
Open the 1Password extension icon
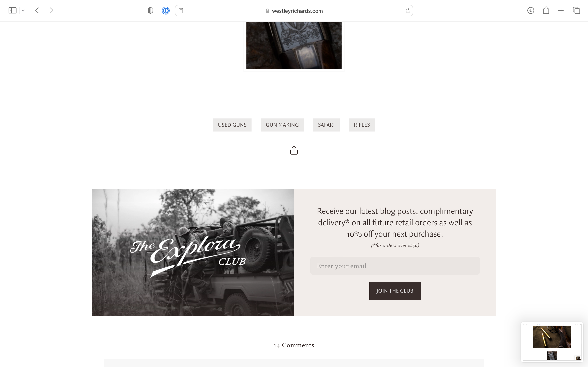point(166,10)
